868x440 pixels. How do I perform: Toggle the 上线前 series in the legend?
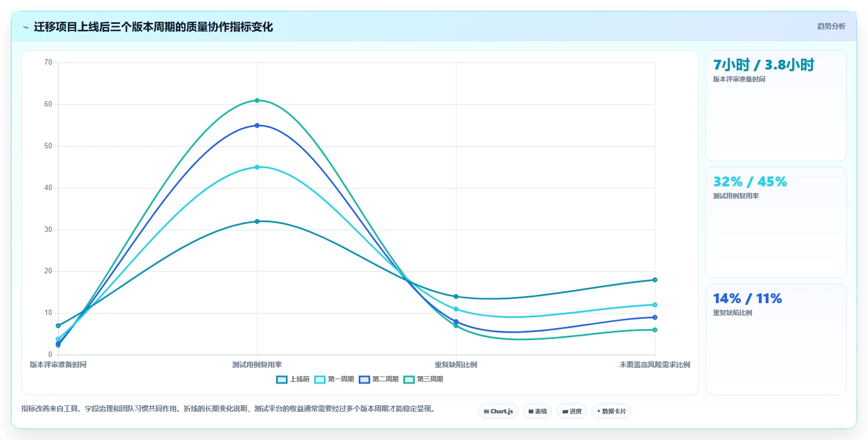coord(293,379)
